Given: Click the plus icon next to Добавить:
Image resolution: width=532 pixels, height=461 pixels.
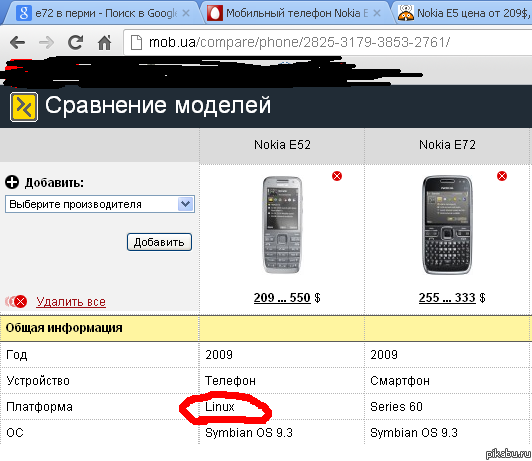Looking at the screenshot, I should coord(12,182).
